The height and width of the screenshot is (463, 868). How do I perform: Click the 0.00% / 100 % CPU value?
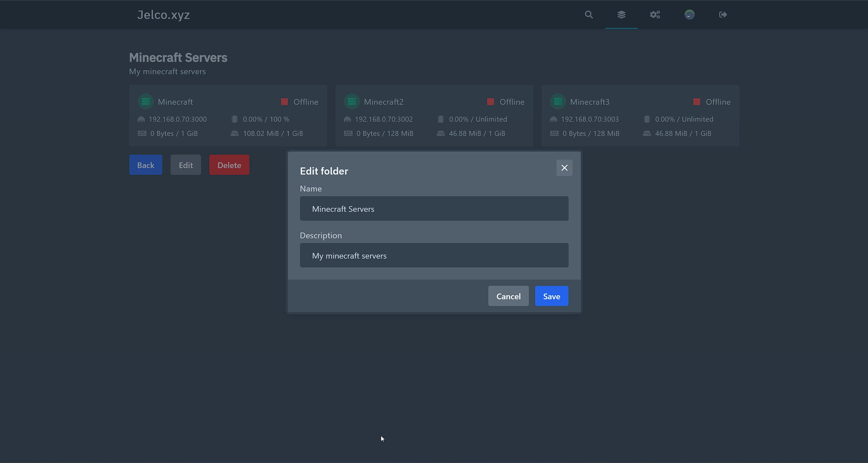coord(266,119)
